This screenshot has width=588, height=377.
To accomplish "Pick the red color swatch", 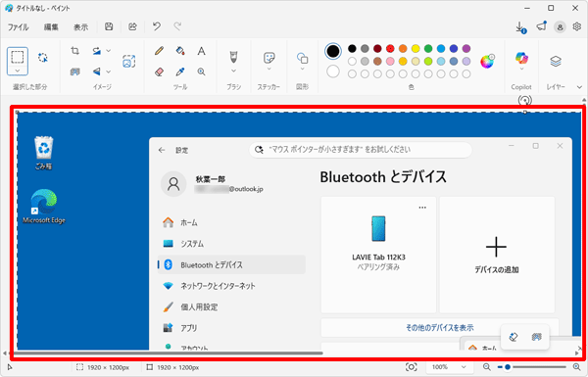I will [x=390, y=48].
